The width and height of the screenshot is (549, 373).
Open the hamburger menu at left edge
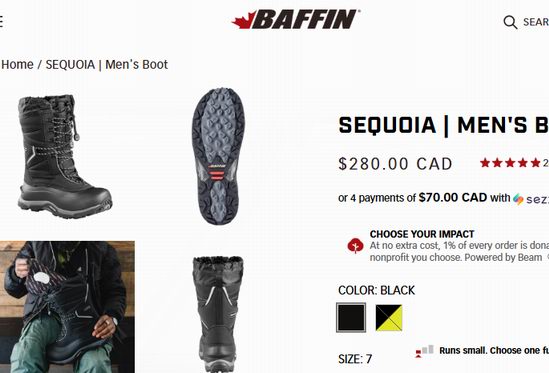pyautogui.click(x=1, y=22)
